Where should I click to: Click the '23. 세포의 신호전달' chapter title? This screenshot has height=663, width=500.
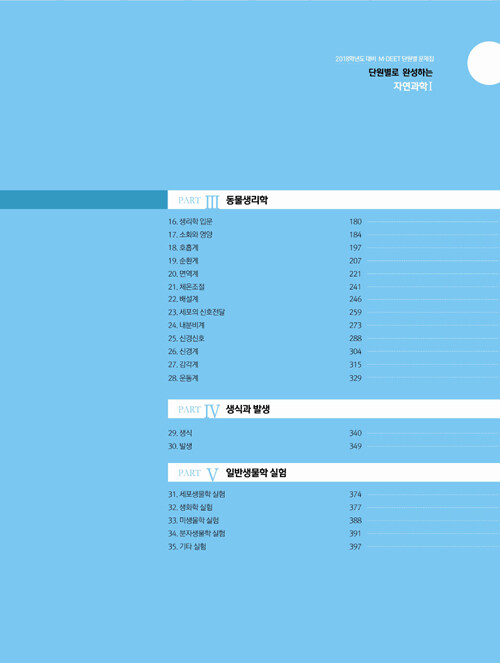coord(197,312)
